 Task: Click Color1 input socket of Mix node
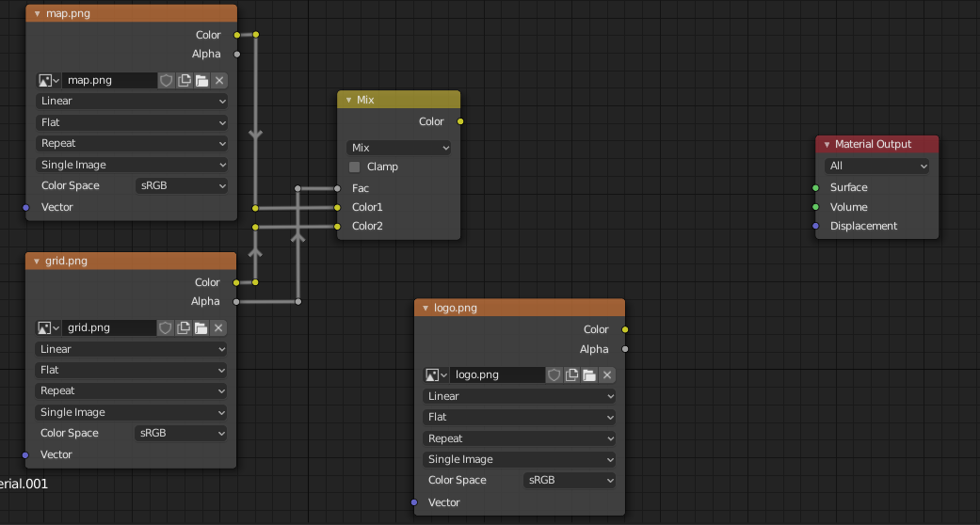[338, 208]
